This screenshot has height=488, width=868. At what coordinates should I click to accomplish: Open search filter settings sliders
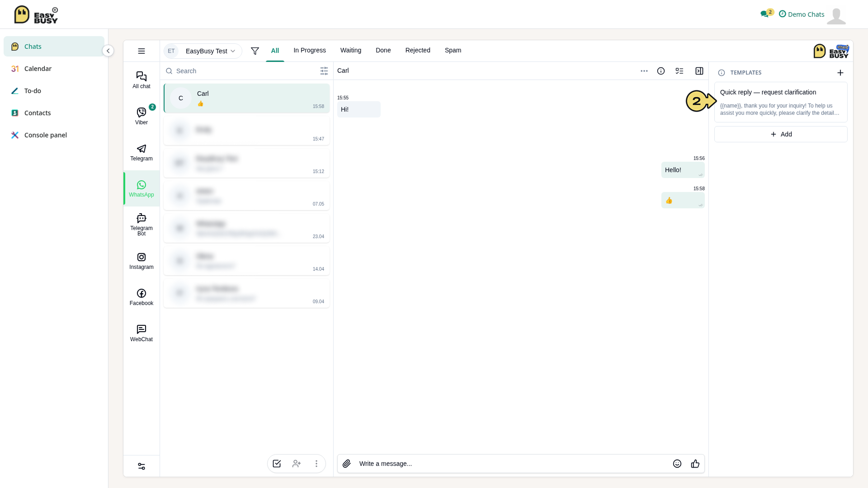pyautogui.click(x=324, y=71)
